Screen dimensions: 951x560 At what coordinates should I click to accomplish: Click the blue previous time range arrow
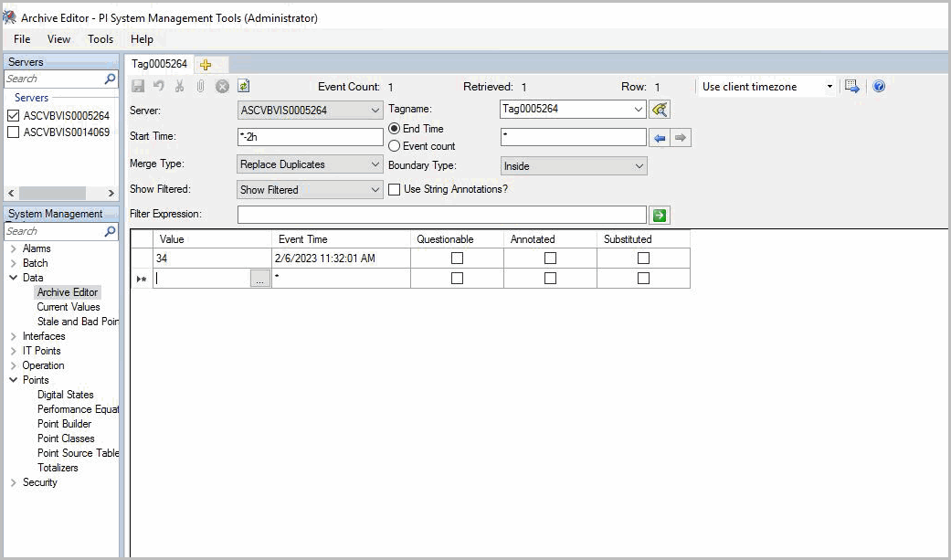(x=660, y=137)
